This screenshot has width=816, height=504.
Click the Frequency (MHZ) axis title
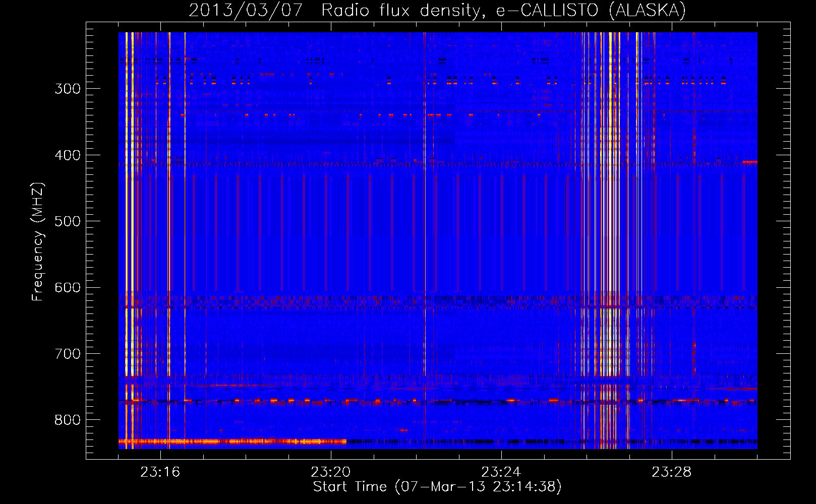point(38,241)
